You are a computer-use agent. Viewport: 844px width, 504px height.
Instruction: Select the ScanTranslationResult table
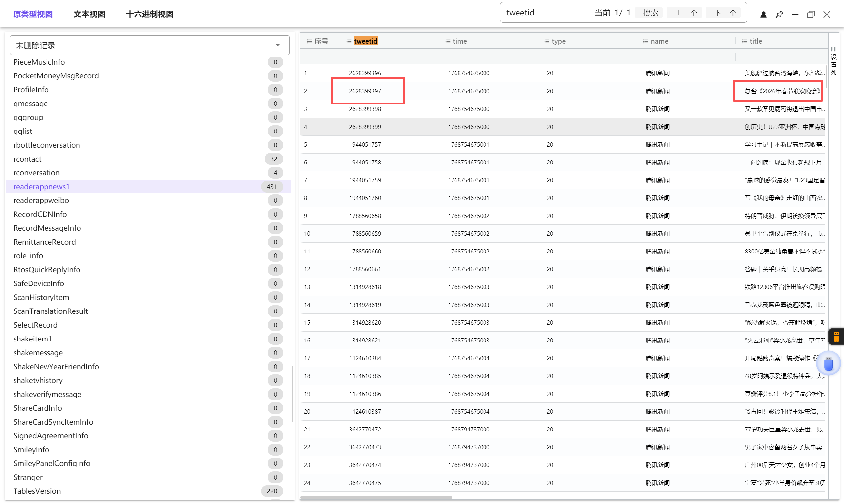click(148, 311)
